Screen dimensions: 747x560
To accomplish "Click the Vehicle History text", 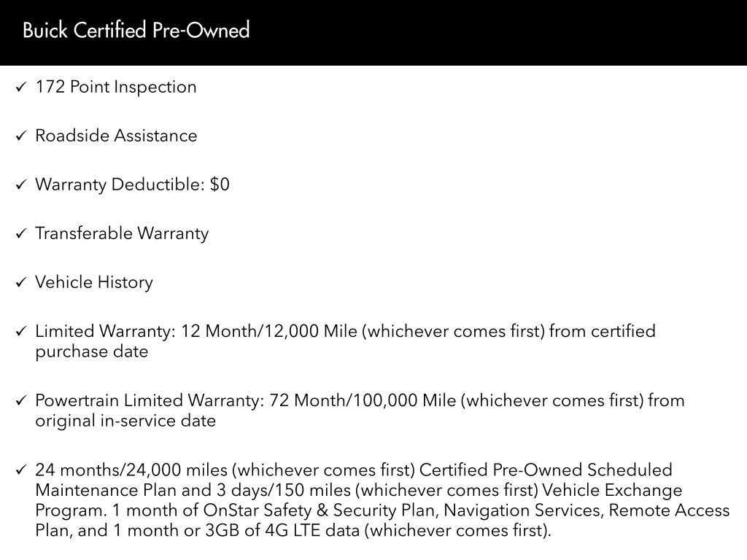I will coord(94,282).
